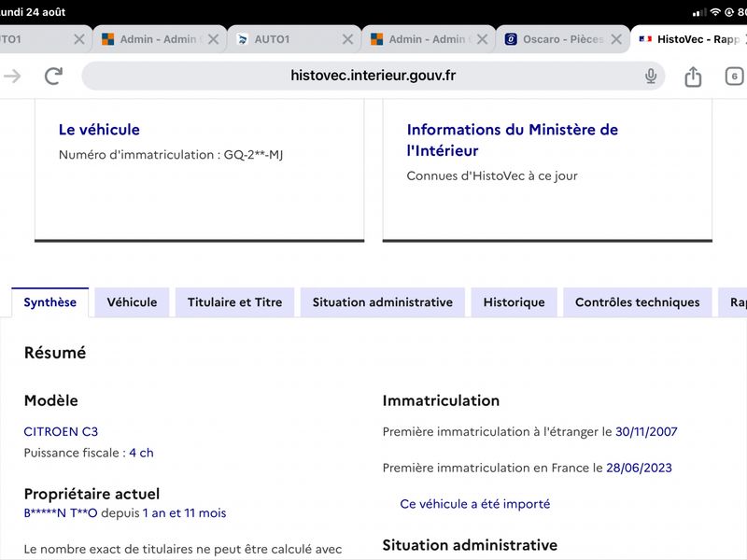Open the Véhicule report tab
The image size is (747, 560).
(x=132, y=302)
